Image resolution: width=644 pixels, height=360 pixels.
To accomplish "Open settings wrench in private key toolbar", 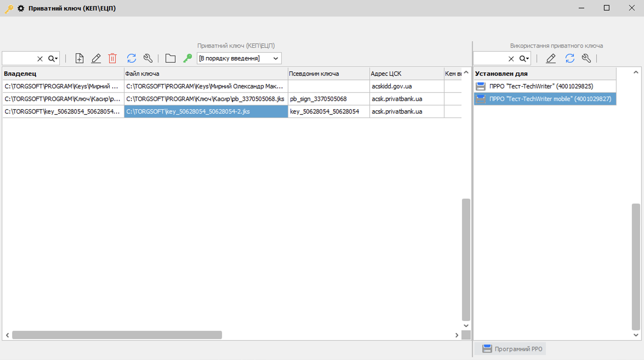I will [x=148, y=58].
